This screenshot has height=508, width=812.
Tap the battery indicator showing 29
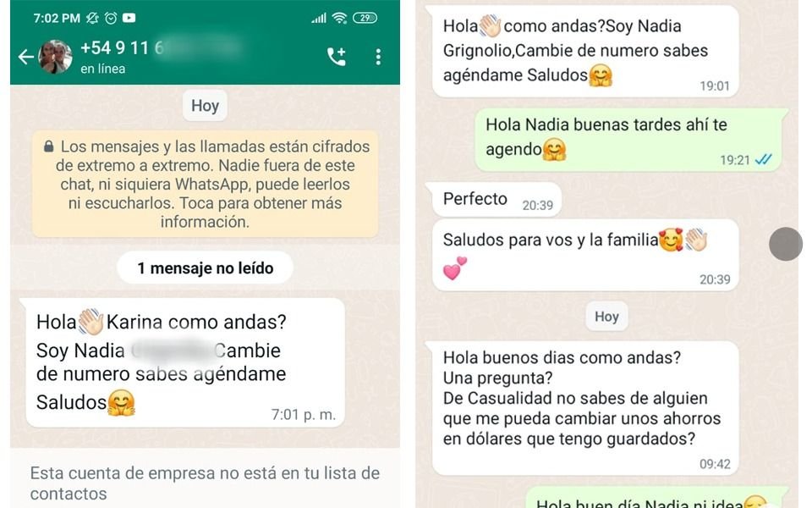coord(365,18)
